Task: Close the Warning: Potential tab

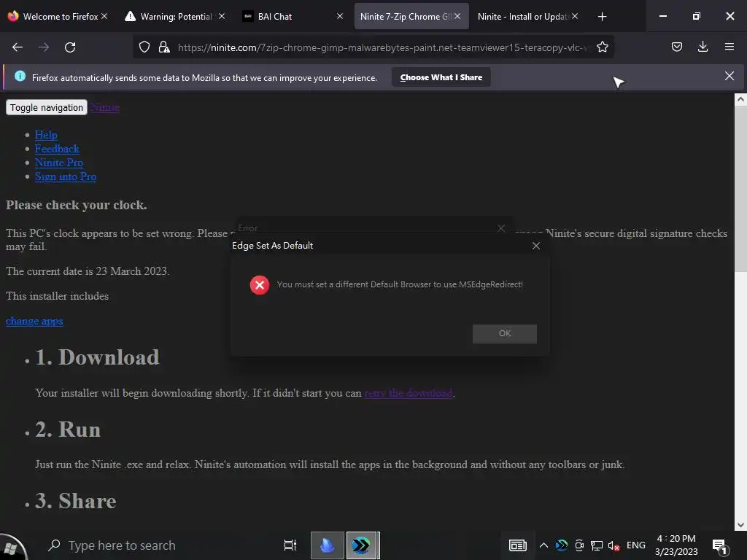Action: [x=222, y=16]
